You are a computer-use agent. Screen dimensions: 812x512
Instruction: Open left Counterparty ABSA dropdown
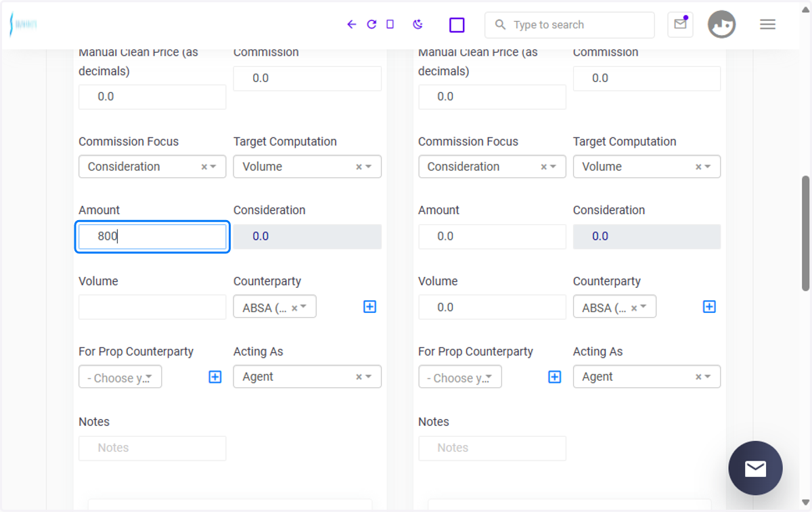point(275,307)
